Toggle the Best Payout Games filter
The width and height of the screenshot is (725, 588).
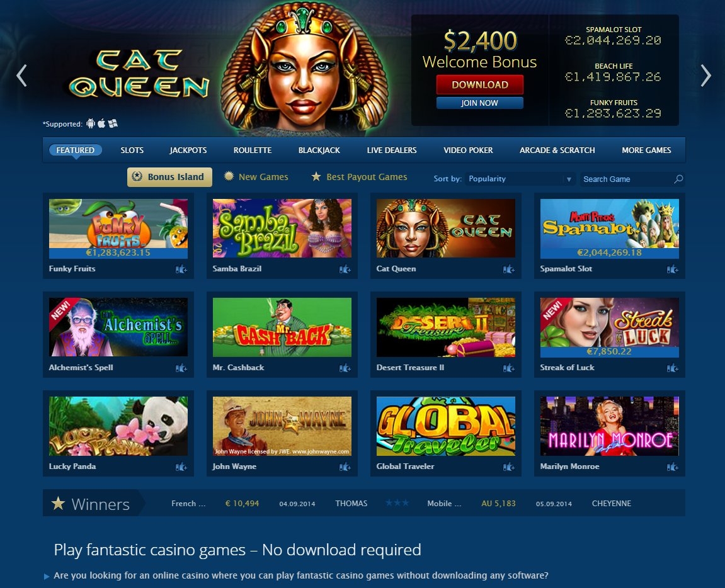359,177
